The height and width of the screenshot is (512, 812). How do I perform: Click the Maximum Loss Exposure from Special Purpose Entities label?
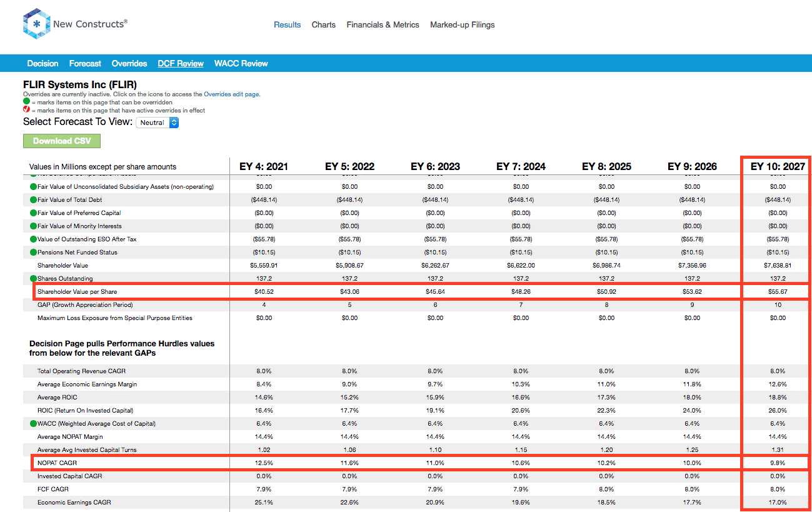pyautogui.click(x=115, y=318)
